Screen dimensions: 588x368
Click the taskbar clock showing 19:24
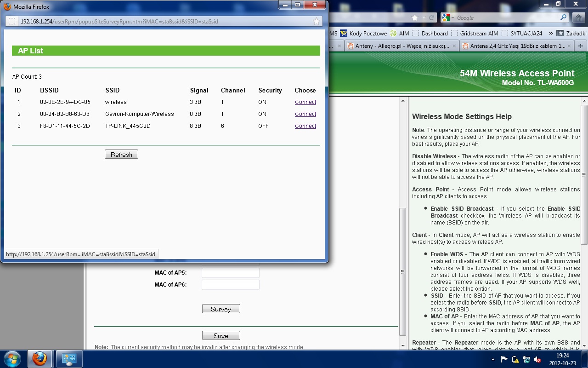tap(562, 359)
